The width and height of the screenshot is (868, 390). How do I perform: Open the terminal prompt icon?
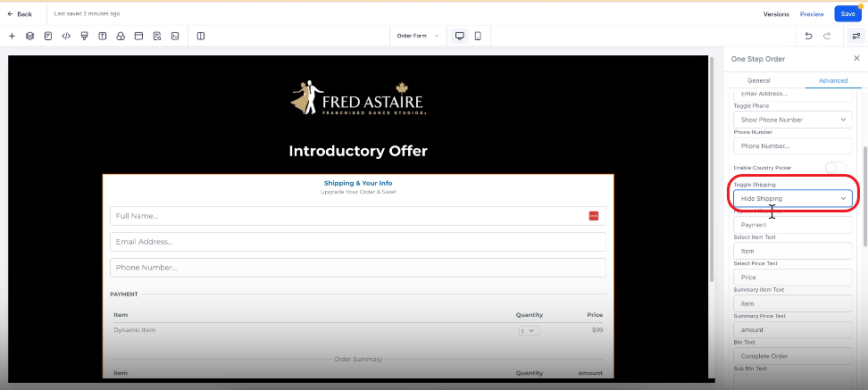pyautogui.click(x=175, y=36)
